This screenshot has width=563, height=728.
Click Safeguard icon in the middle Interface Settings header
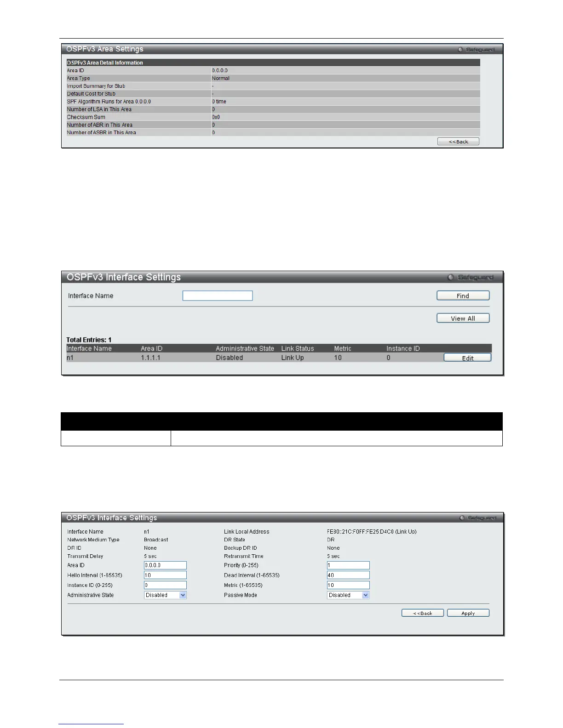click(x=451, y=277)
